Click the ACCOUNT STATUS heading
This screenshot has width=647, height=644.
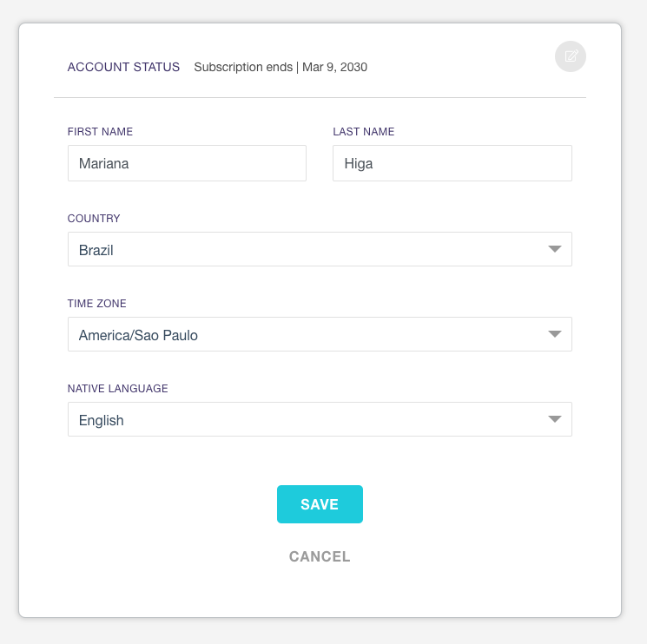pos(123,67)
